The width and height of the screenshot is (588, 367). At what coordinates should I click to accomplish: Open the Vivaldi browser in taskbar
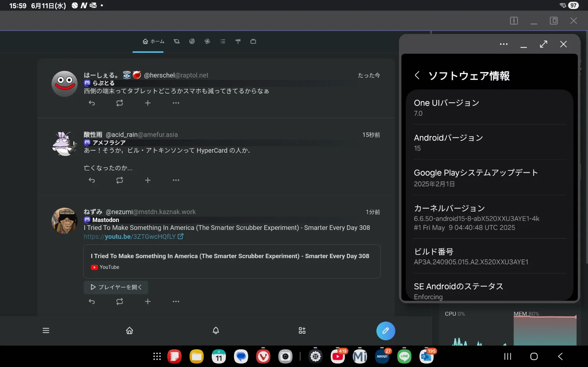(x=263, y=356)
